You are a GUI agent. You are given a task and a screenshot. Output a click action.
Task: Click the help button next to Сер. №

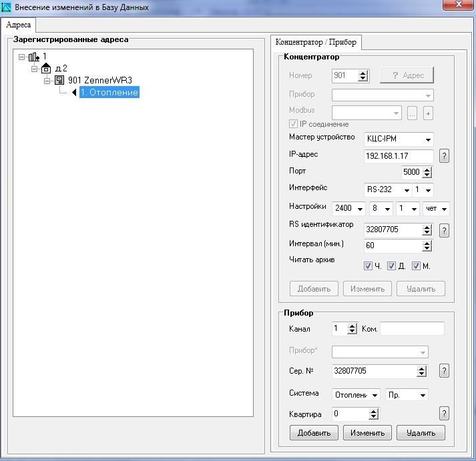[444, 372]
